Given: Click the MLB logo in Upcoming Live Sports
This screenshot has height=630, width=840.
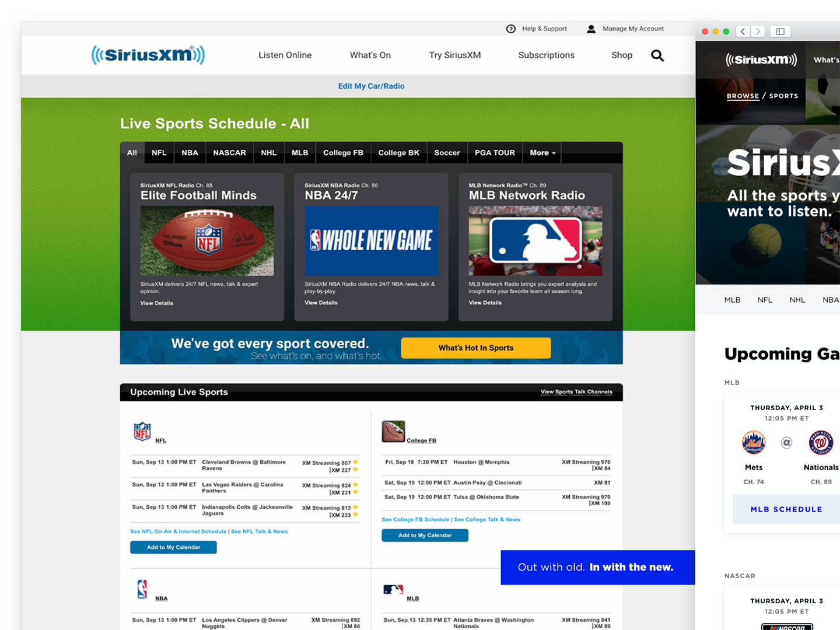Looking at the screenshot, I should (393, 589).
